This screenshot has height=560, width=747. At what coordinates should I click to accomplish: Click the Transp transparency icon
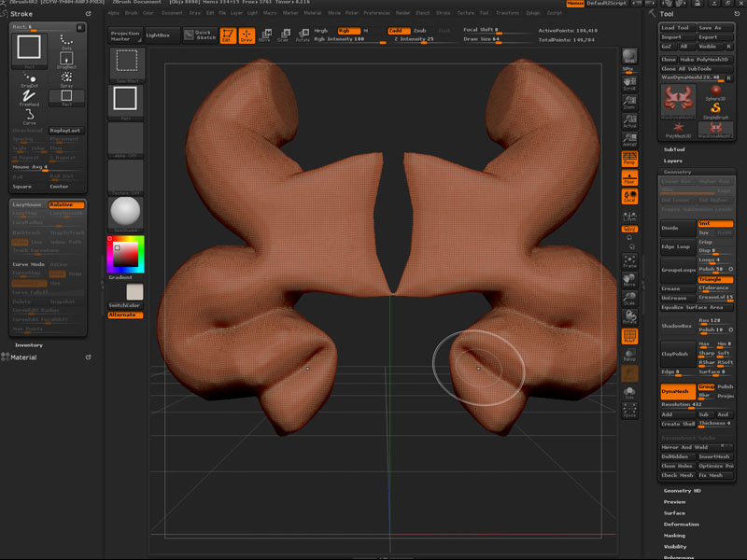point(629,356)
